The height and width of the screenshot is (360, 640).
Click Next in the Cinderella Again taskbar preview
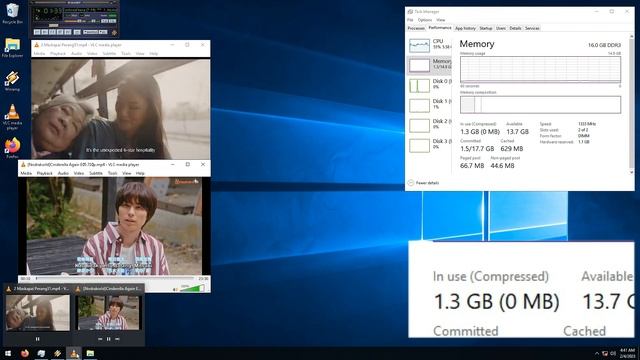pos(117,339)
